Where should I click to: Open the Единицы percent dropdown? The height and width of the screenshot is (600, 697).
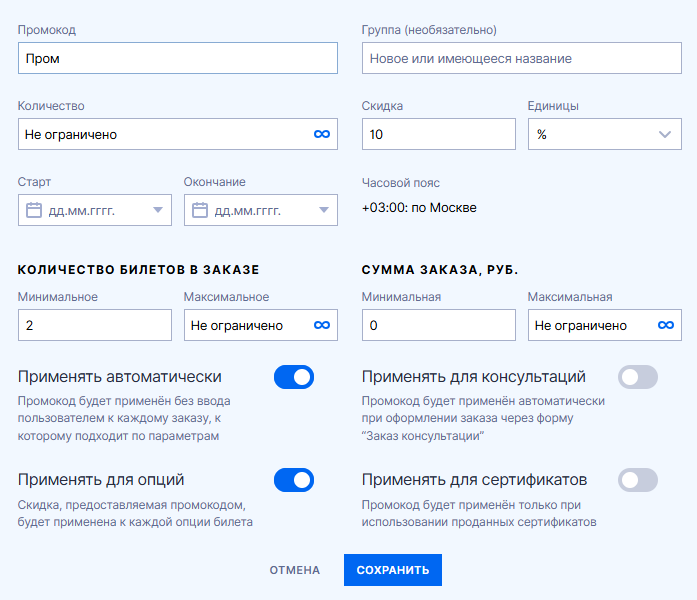pos(605,134)
